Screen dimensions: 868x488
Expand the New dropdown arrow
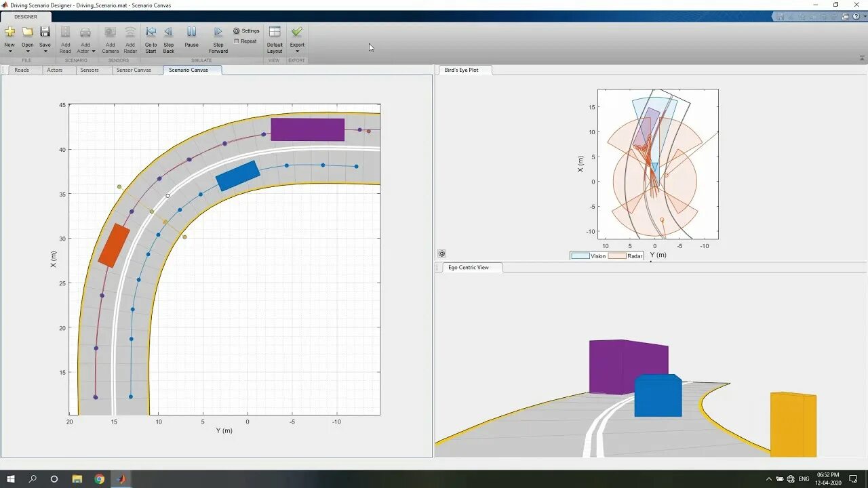9,52
